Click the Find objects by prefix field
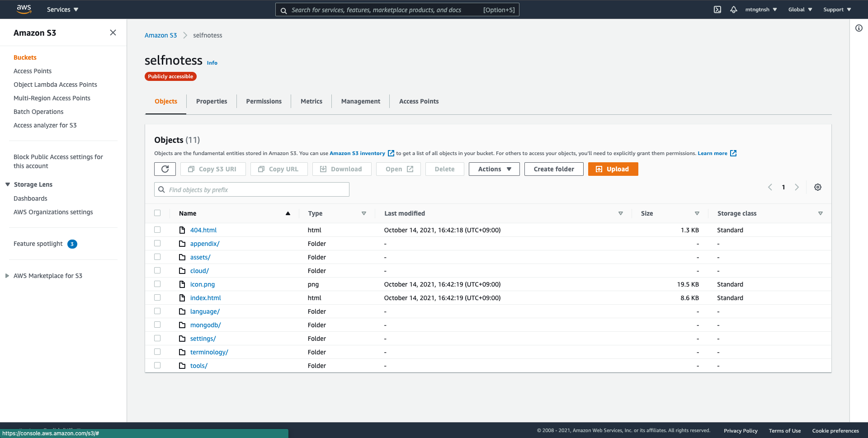 (252, 189)
